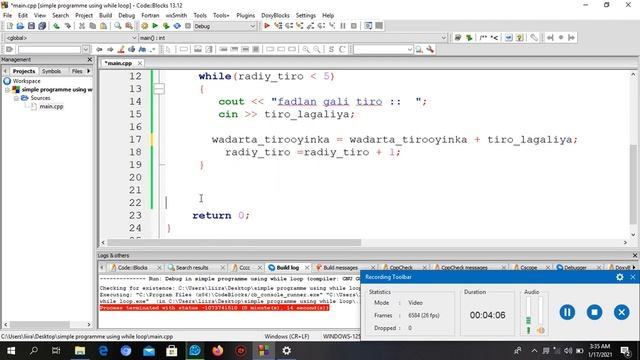Viewport: 640px width, 360px height.
Task: Open the Plugins menu
Action: (x=245, y=15)
